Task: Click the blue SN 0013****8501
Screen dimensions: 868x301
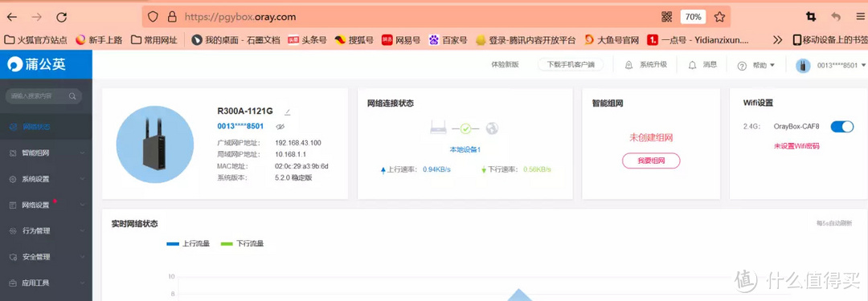Action: 241,126
